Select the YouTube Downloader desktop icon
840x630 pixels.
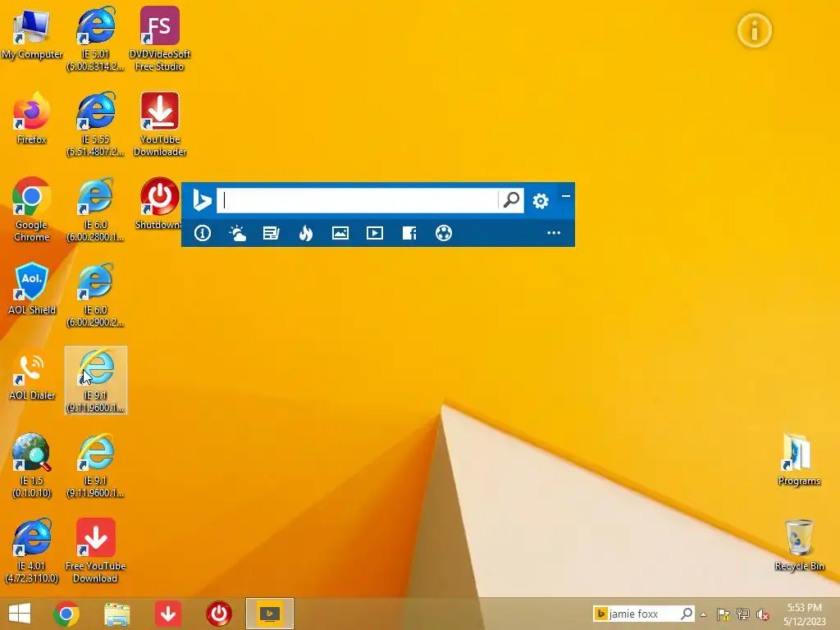[160, 125]
